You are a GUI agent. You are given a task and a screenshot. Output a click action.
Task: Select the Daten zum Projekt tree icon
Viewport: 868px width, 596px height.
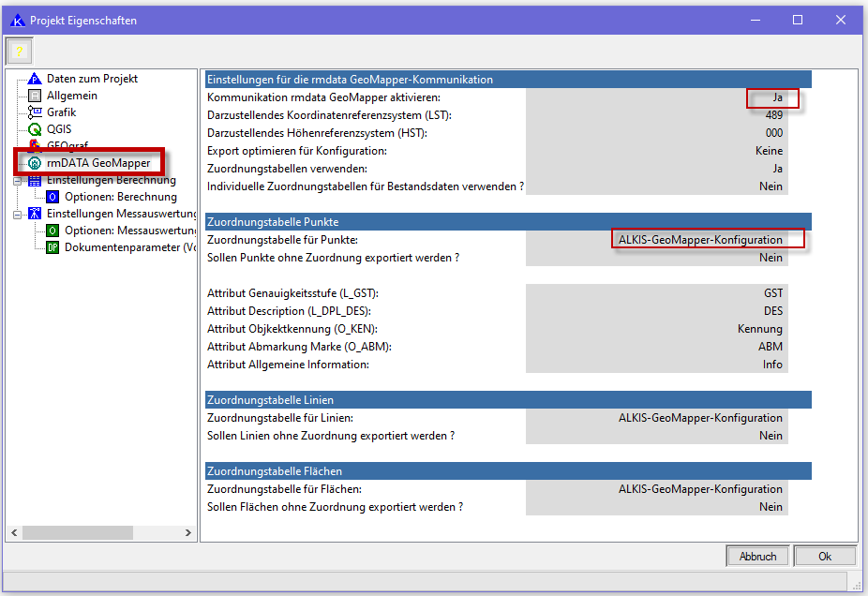click(35, 79)
